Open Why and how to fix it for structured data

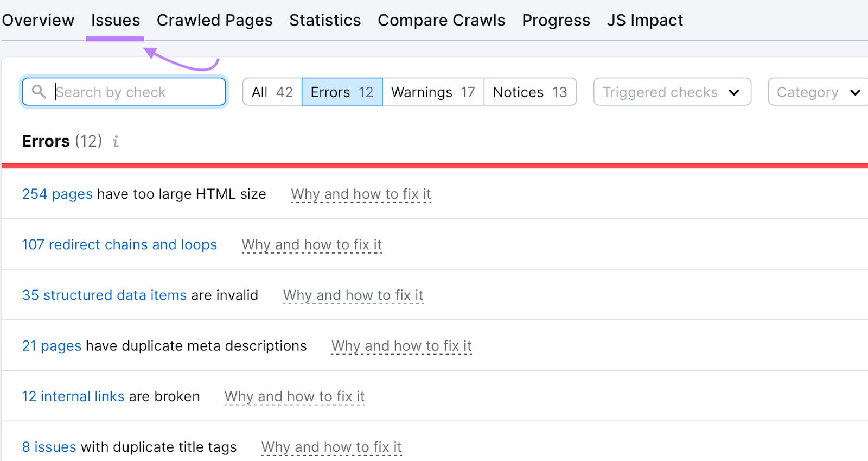tap(353, 295)
